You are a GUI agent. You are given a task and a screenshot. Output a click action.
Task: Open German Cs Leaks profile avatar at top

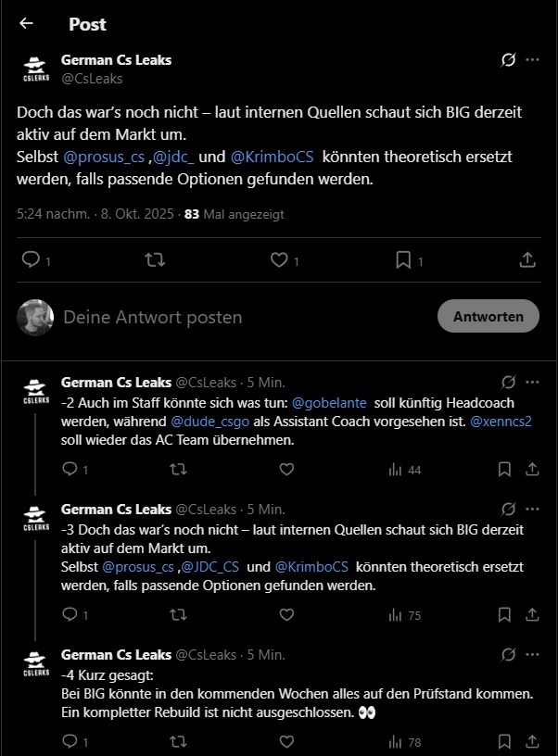[x=35, y=69]
